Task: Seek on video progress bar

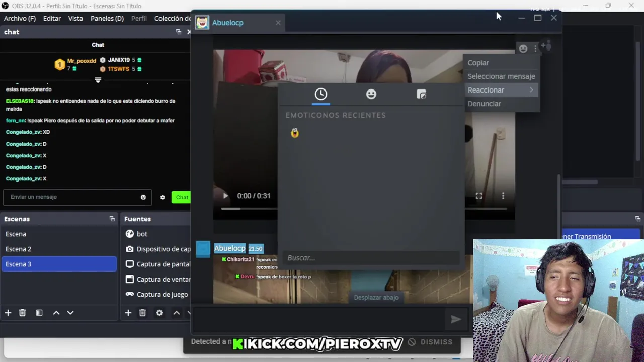Action: click(x=364, y=208)
